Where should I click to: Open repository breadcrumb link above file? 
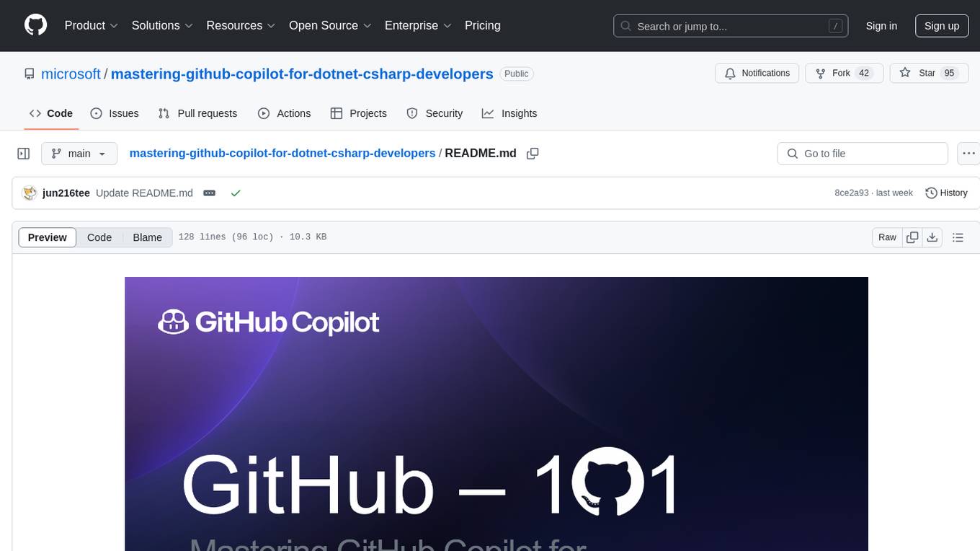pos(282,153)
